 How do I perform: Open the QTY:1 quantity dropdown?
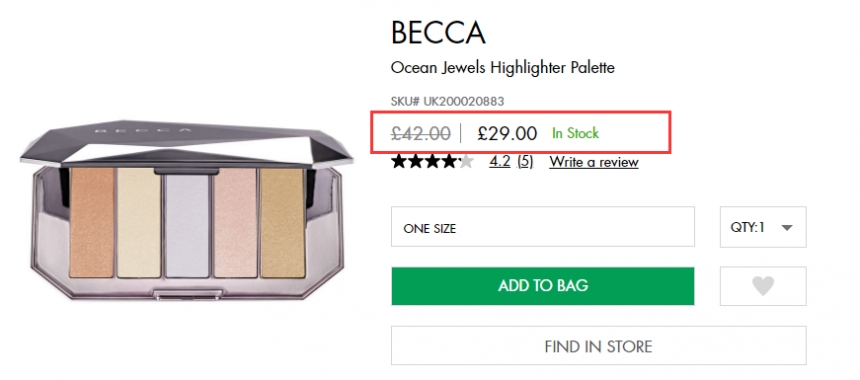click(x=763, y=227)
